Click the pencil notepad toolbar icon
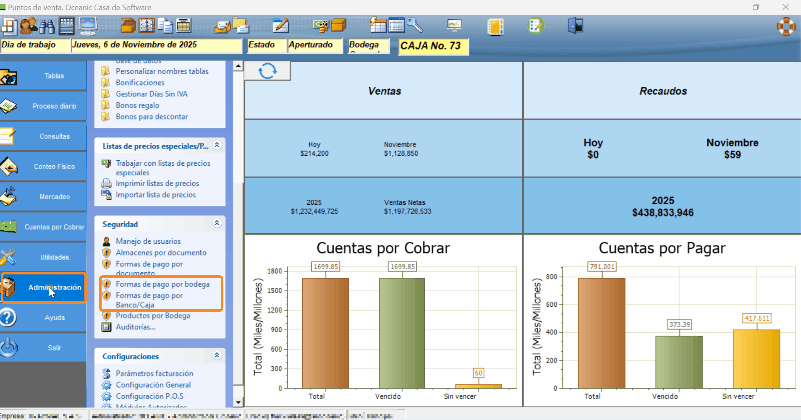This screenshot has height=420, width=801. coord(281,26)
